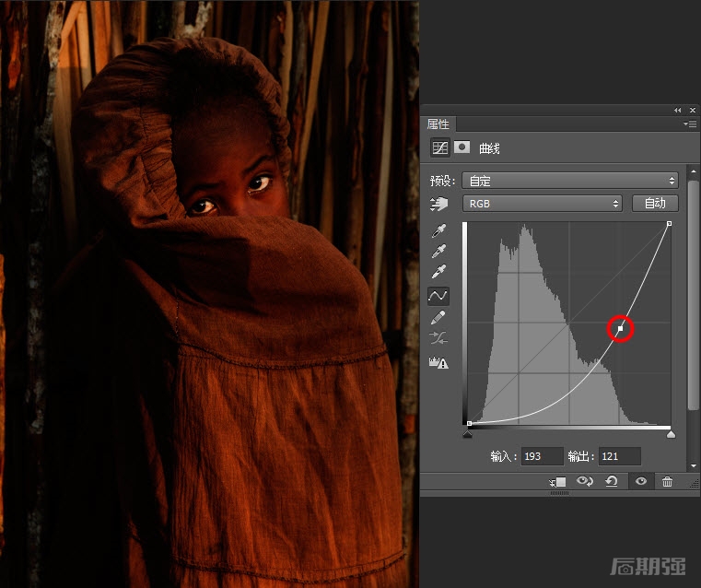Viewport: 701px width, 588px height.
Task: Click the panel scrollbar up arrow
Action: point(694,171)
